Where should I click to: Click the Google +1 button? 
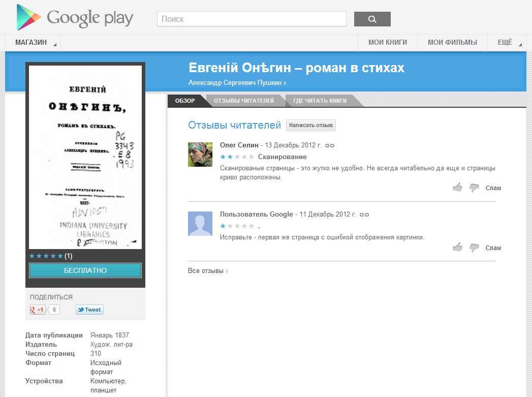point(38,310)
